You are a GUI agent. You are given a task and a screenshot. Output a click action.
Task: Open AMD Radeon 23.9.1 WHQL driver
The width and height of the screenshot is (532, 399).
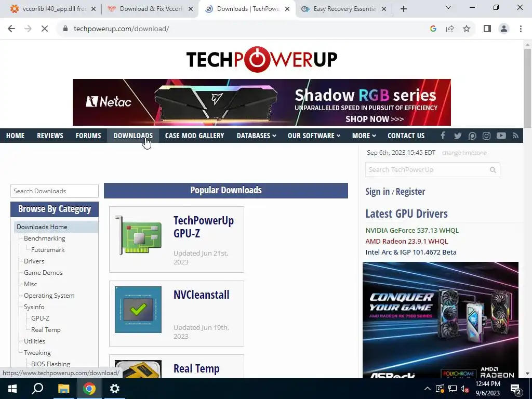pyautogui.click(x=406, y=241)
